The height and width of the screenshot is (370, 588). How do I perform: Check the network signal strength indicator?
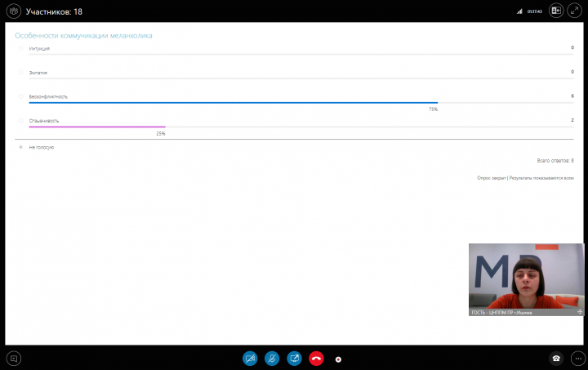point(519,11)
